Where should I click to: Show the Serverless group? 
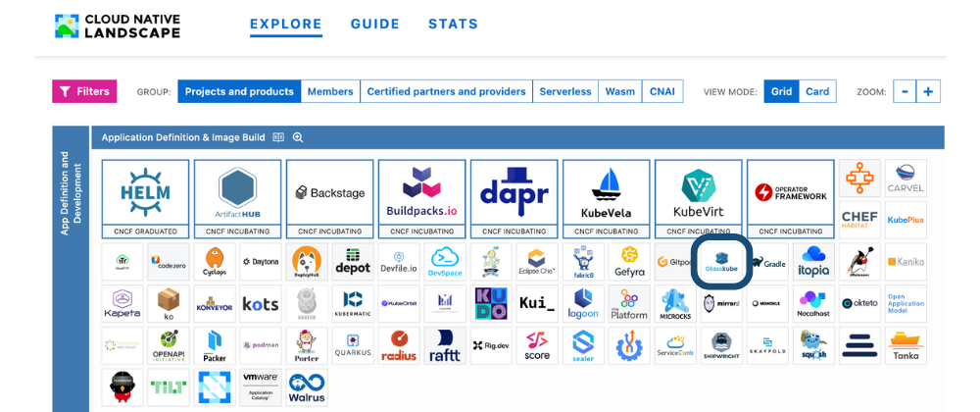tap(565, 91)
